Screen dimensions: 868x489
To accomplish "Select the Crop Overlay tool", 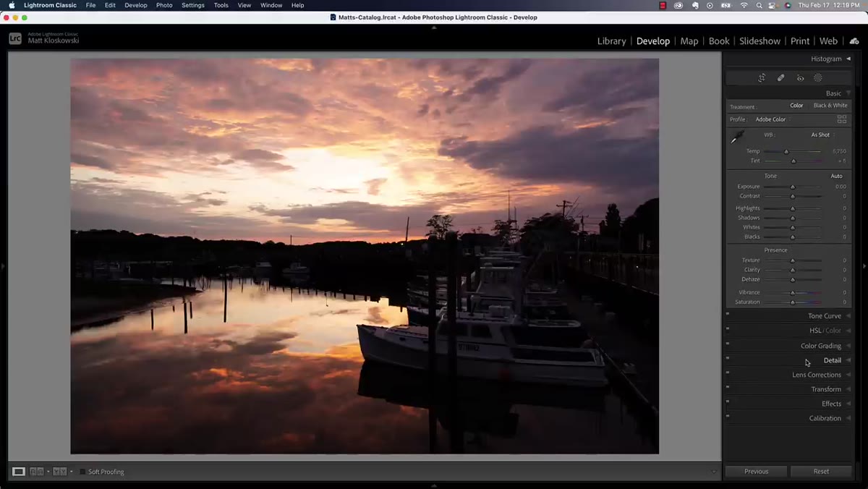I will click(x=762, y=78).
